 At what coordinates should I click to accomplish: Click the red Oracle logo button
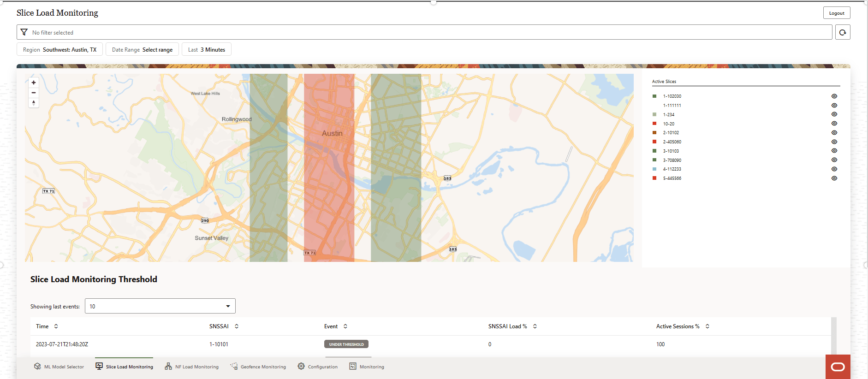pyautogui.click(x=838, y=367)
